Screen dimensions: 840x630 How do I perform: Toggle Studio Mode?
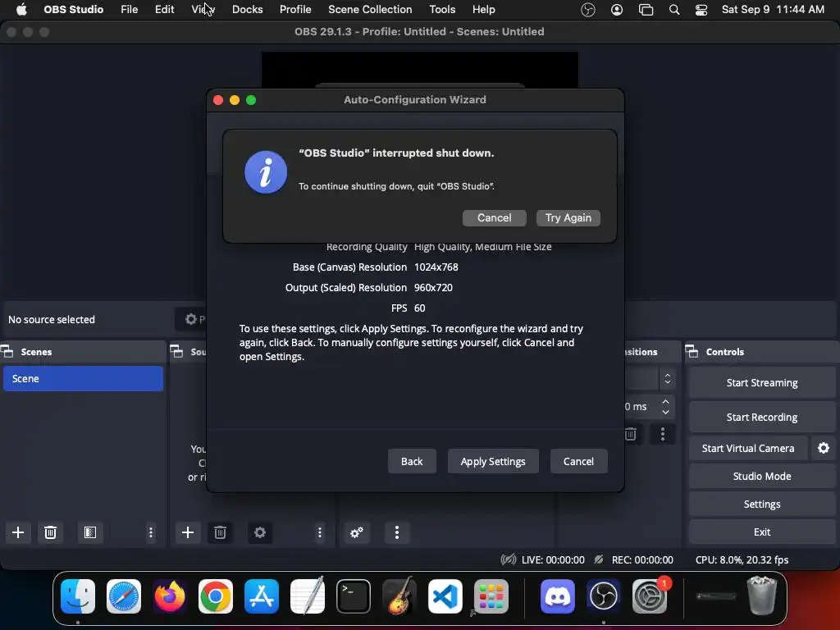coord(762,476)
